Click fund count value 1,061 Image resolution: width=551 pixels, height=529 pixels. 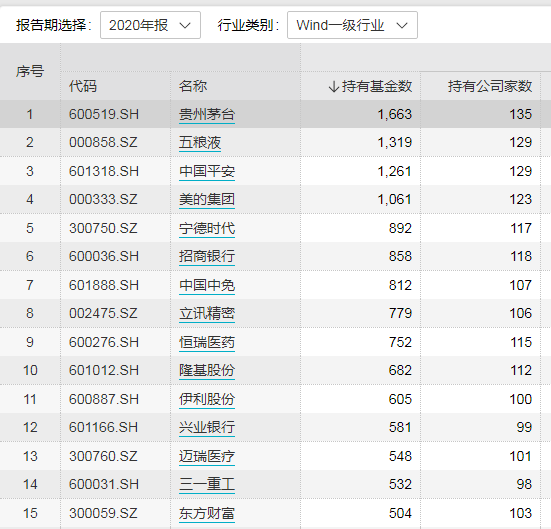click(x=394, y=199)
